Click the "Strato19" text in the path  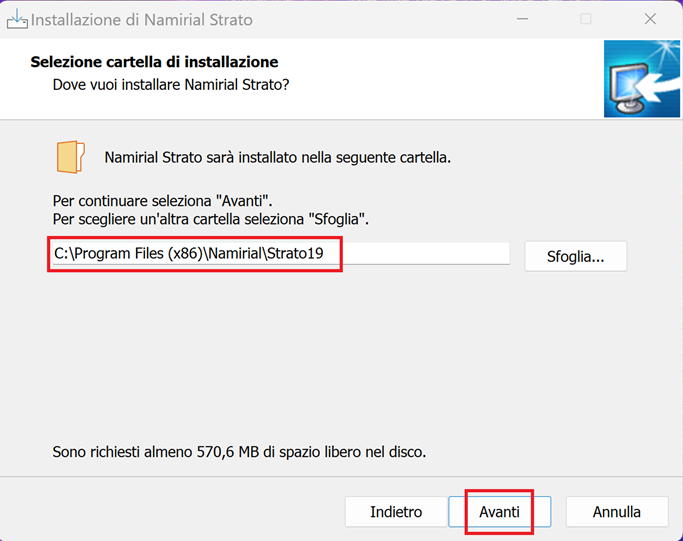coord(295,254)
